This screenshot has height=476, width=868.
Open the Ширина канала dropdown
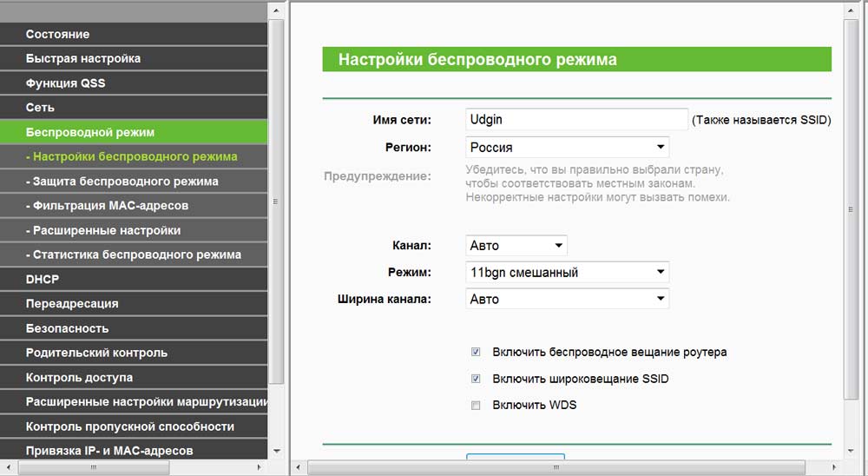[x=567, y=299]
